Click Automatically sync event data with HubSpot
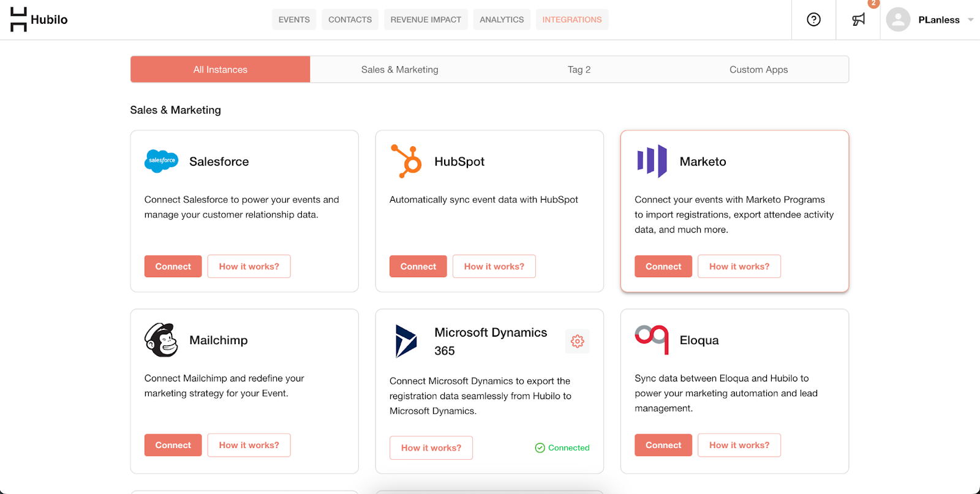Screen dimensions: 980x494 tap(484, 200)
